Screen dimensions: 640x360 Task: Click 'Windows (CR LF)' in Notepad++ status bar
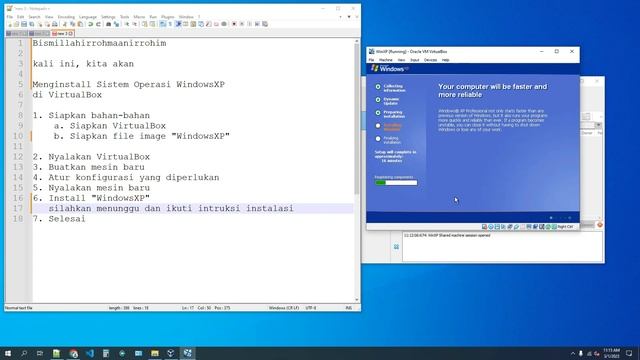[x=284, y=308]
